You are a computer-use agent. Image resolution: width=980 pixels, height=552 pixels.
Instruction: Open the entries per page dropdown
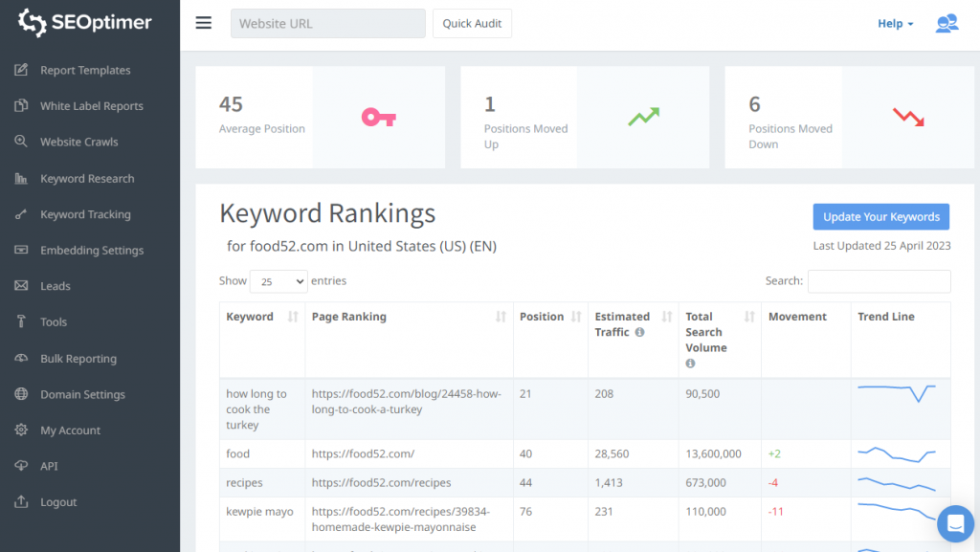(x=278, y=281)
